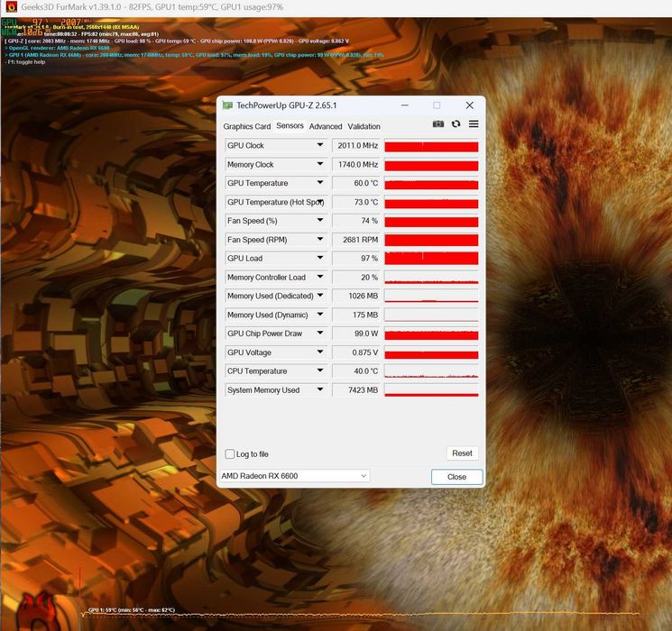672x631 pixels.
Task: Open the GPU-Z hamburger menu icon
Action: (474, 124)
